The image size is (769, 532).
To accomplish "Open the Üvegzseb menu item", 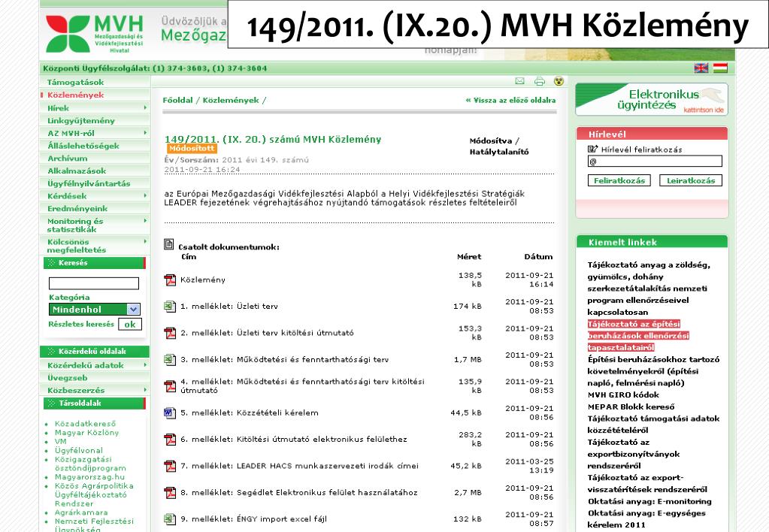I will [x=67, y=377].
